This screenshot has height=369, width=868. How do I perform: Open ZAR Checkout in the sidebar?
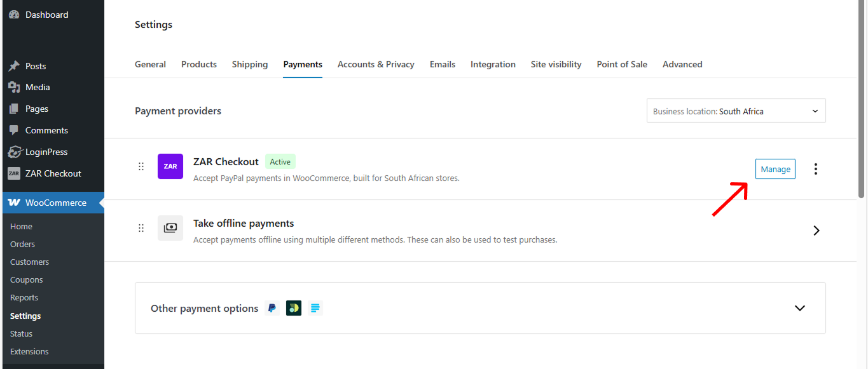click(x=52, y=173)
